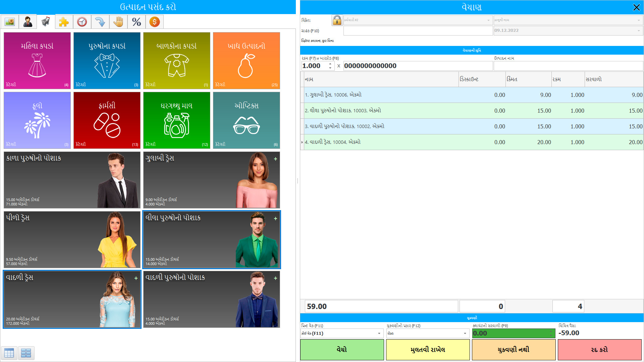Open the percent discount icon
644x362 pixels.
tap(136, 21)
